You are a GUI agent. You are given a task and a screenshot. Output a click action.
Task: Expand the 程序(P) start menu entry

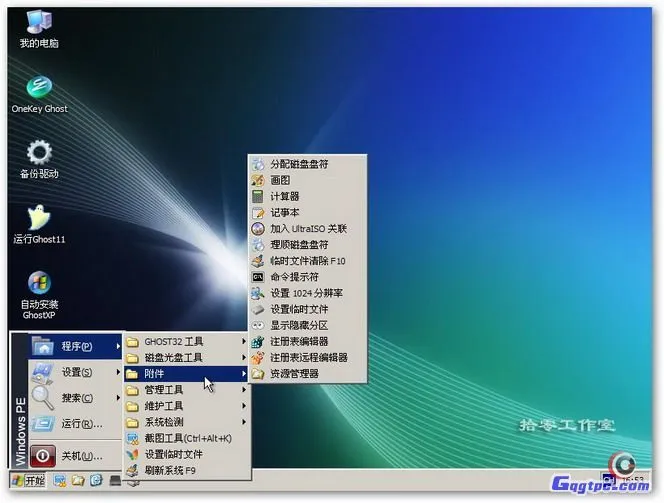coord(75,346)
